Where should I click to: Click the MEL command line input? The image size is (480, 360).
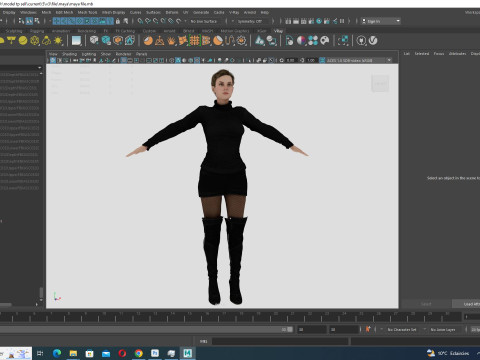click(x=280, y=341)
